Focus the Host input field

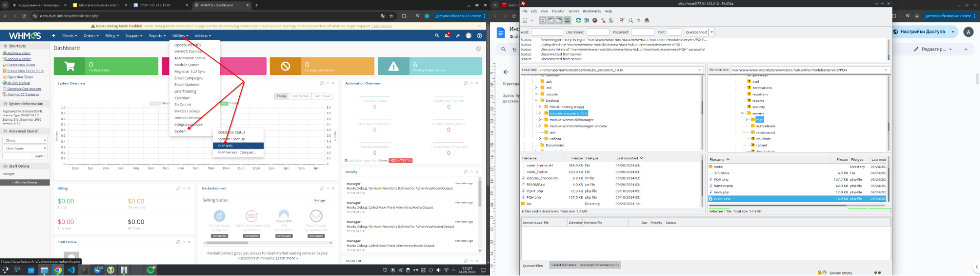(547, 32)
